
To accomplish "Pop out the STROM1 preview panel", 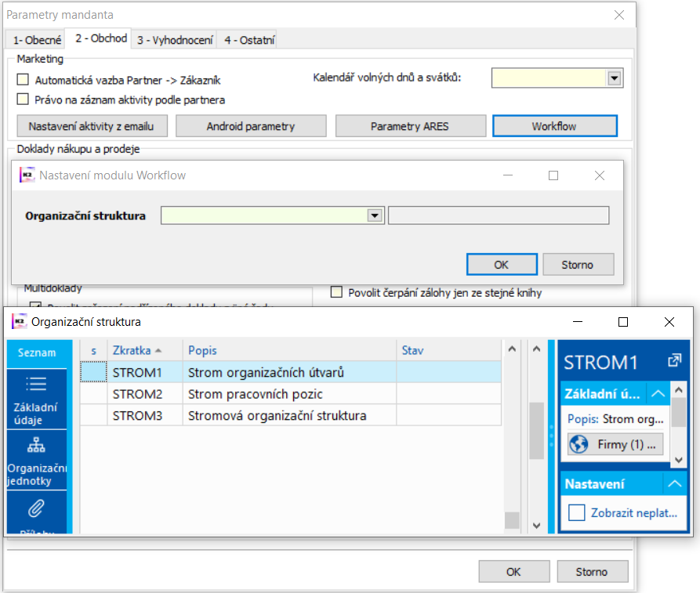I will (674, 360).
